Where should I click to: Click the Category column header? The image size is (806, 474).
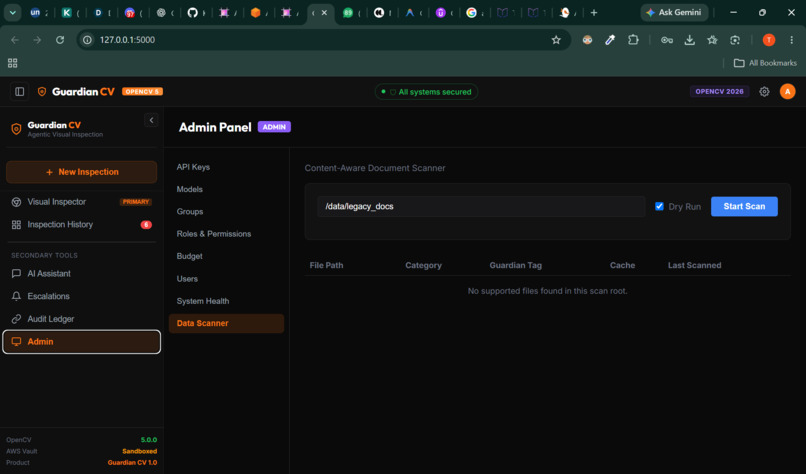point(423,265)
